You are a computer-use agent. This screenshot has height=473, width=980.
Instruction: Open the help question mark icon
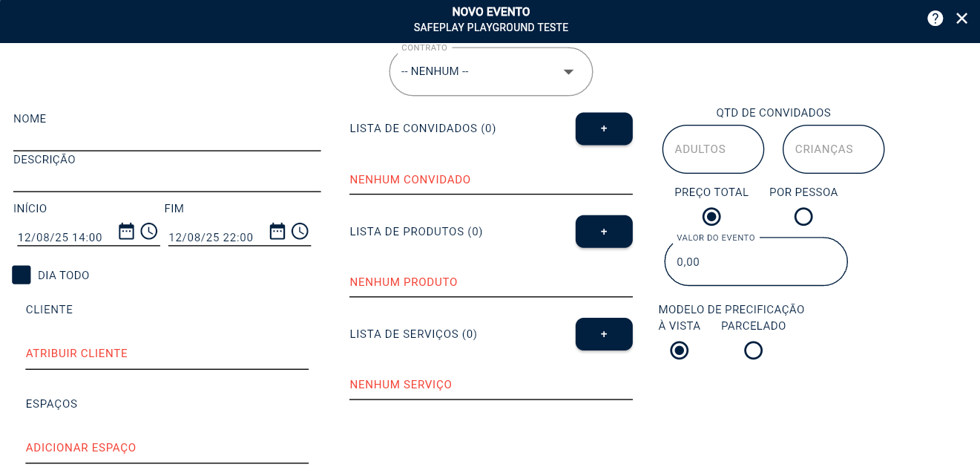pos(935,19)
